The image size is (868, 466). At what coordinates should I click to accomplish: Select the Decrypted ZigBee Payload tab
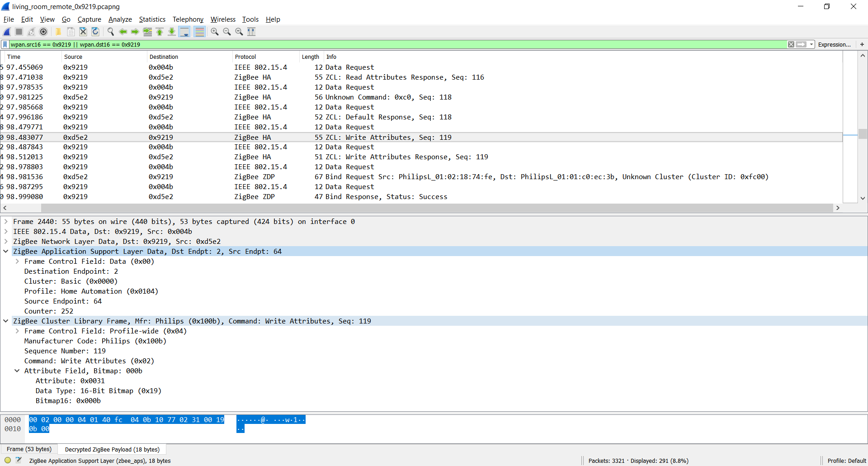112,449
